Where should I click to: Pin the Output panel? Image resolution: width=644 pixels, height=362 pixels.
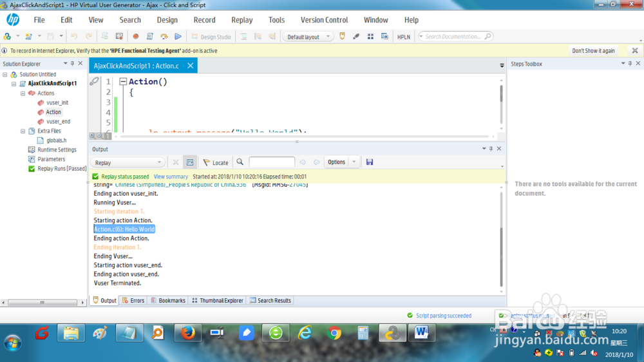tap(491, 149)
